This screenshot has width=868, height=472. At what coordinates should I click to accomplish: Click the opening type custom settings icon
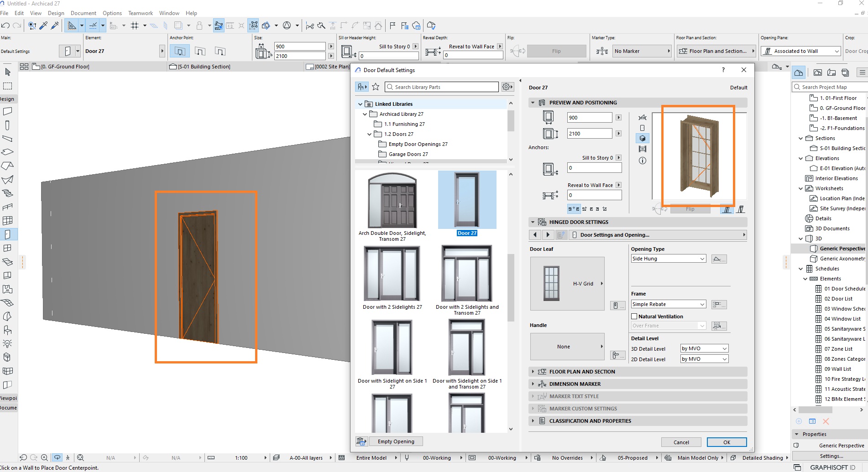(719, 259)
